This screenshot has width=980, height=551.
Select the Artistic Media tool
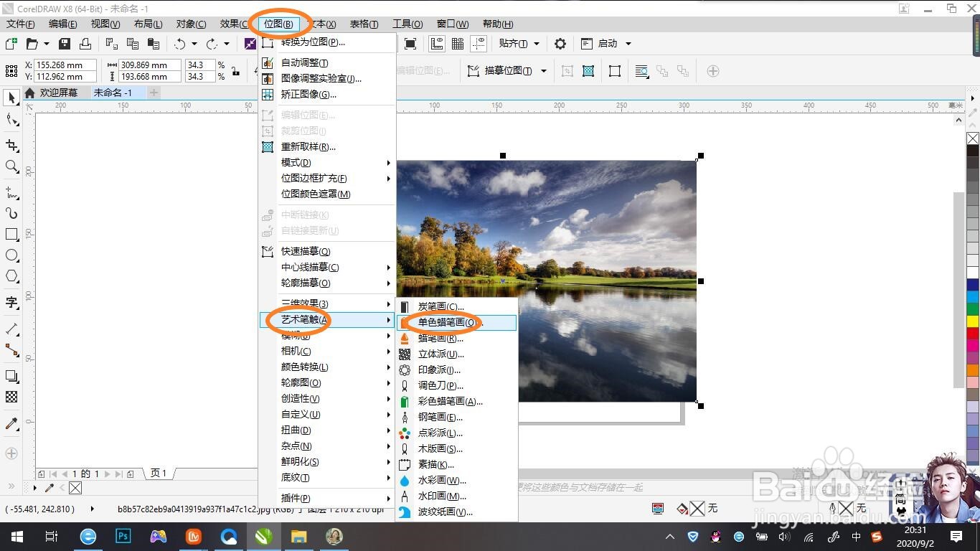[11, 213]
